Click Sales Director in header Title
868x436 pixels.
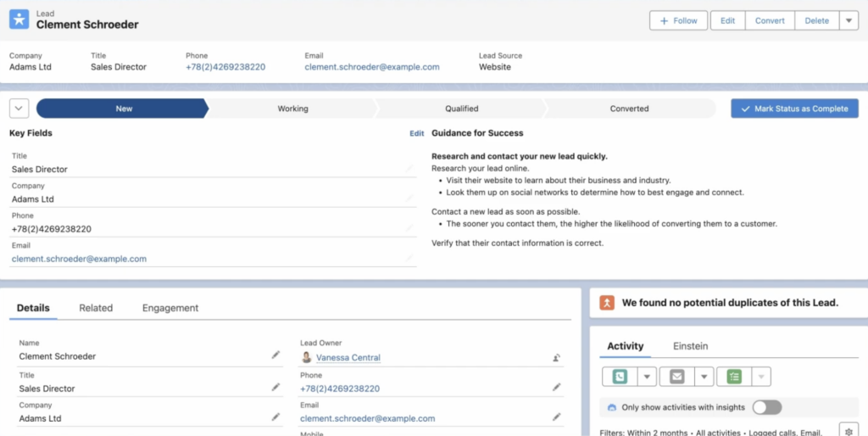click(x=119, y=67)
